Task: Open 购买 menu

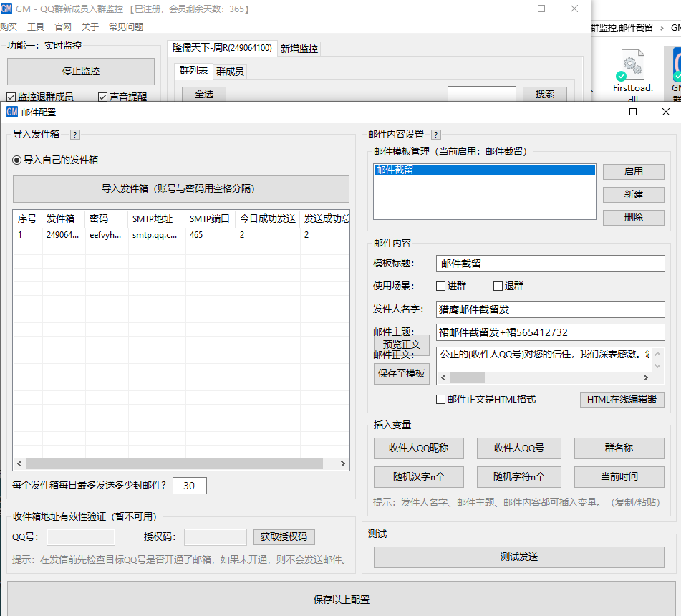Action: (9, 27)
